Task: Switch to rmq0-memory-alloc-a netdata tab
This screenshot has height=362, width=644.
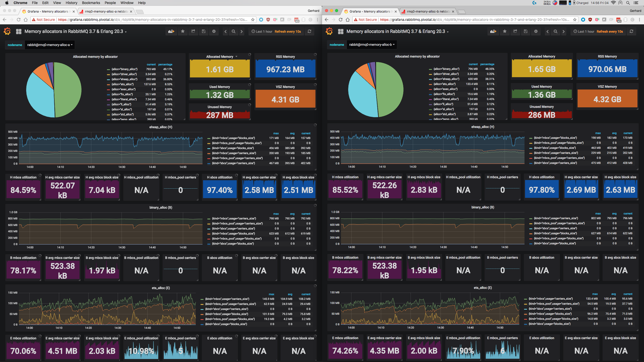Action: (106, 11)
